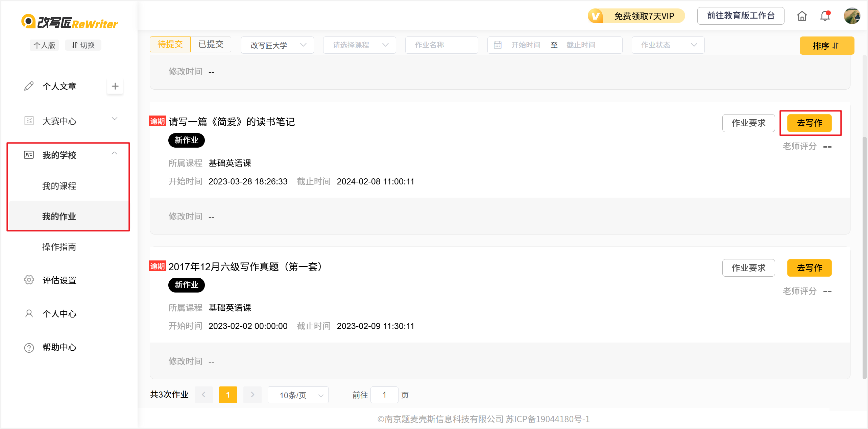This screenshot has width=868, height=429.
Task: Expand the 大赛中心 menu chevron
Action: pos(115,119)
